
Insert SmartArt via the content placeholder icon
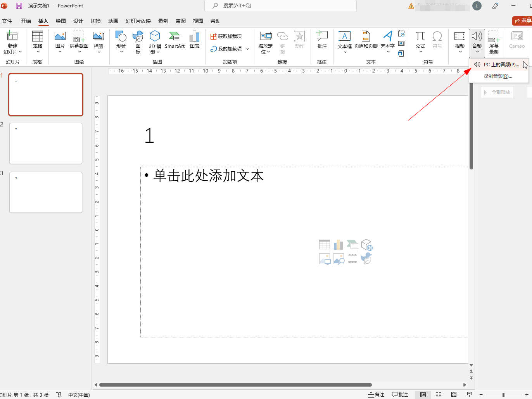tap(352, 245)
